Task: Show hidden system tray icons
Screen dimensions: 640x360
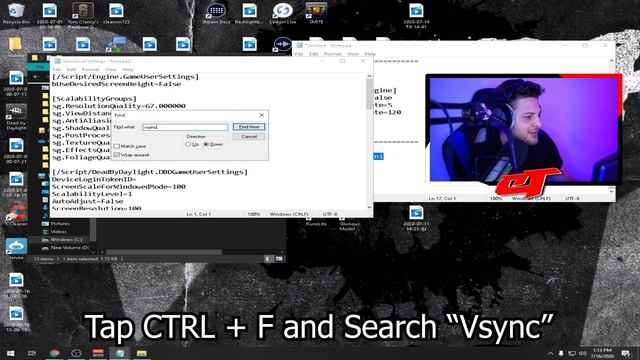Action: click(550, 353)
